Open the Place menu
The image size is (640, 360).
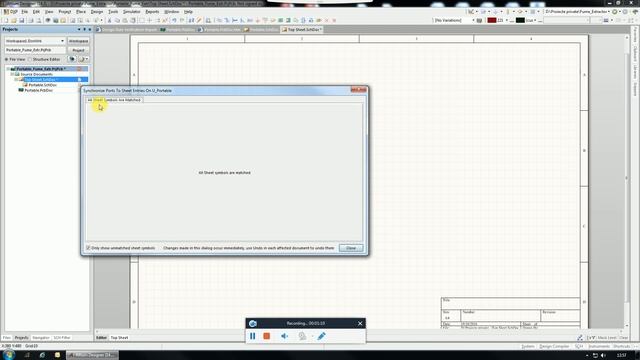pyautogui.click(x=81, y=12)
